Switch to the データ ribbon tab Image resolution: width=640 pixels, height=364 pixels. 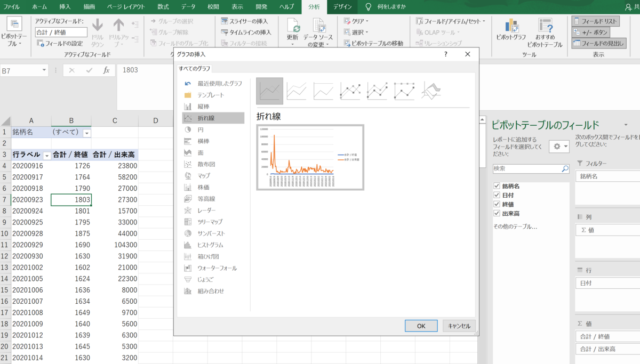[188, 7]
